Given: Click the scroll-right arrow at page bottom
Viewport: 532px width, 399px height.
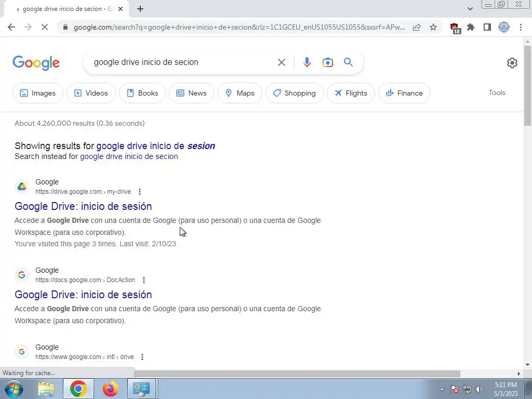Looking at the screenshot, I should [518, 374].
